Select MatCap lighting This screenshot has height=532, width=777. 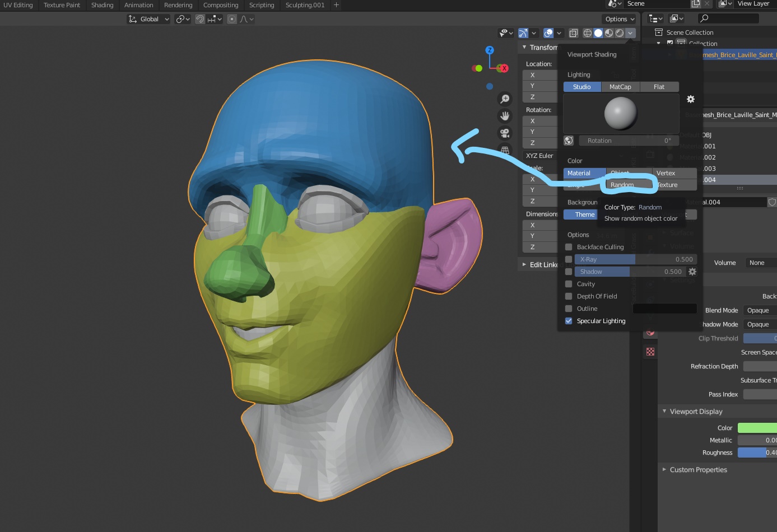[620, 87]
